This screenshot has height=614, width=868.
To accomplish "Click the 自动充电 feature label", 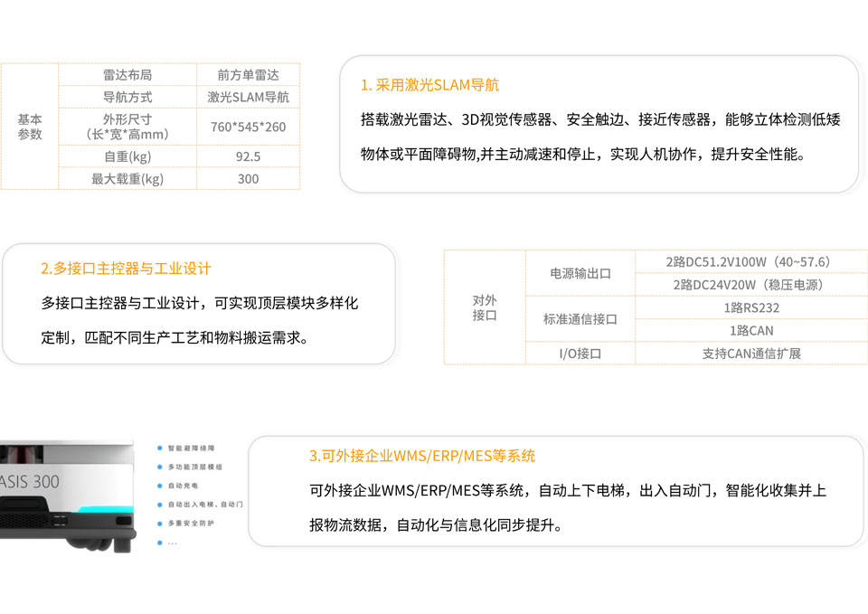I will tap(184, 486).
